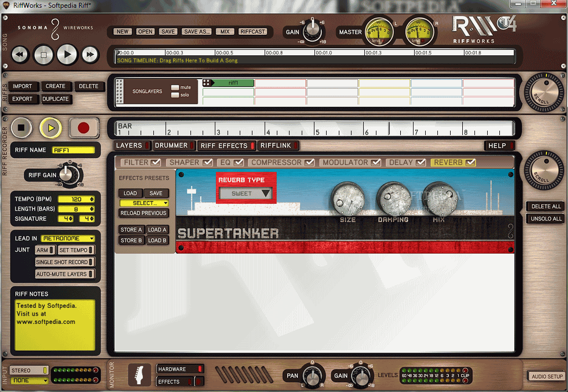Switch to the LAYERS tab
The height and width of the screenshot is (392, 568).
(x=132, y=145)
